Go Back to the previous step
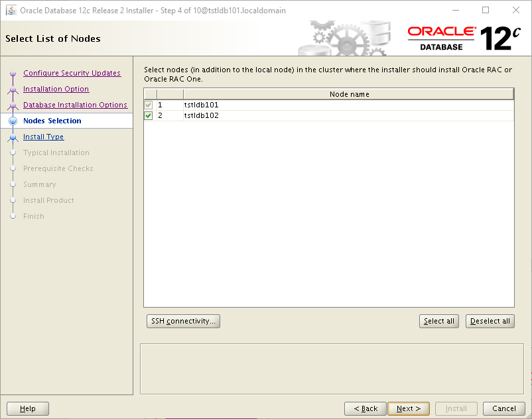This screenshot has width=532, height=419. tap(366, 408)
